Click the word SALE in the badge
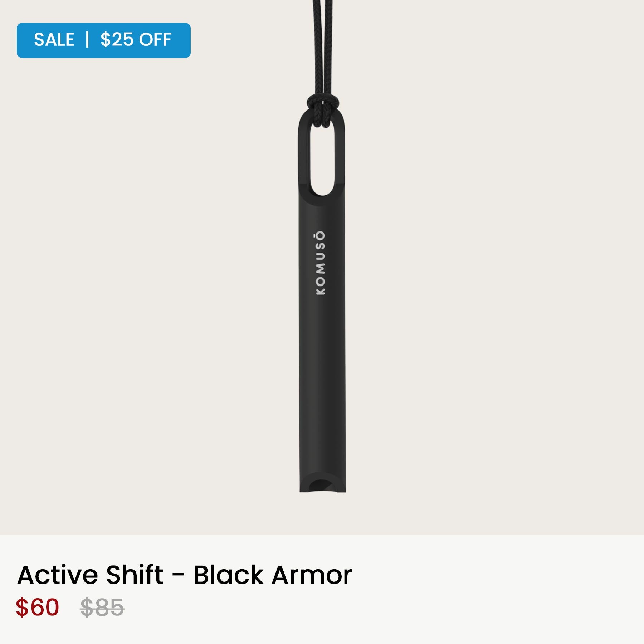The width and height of the screenshot is (644, 644). 54,40
